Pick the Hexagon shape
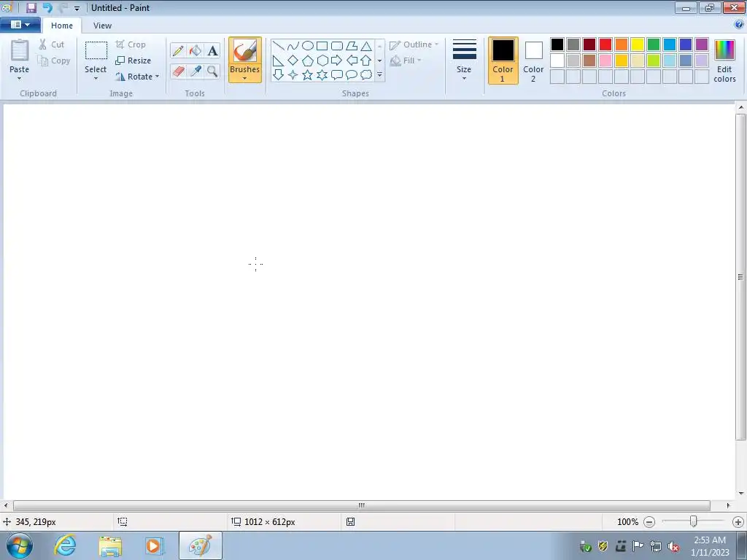Image resolution: width=747 pixels, height=560 pixels. tap(322, 61)
